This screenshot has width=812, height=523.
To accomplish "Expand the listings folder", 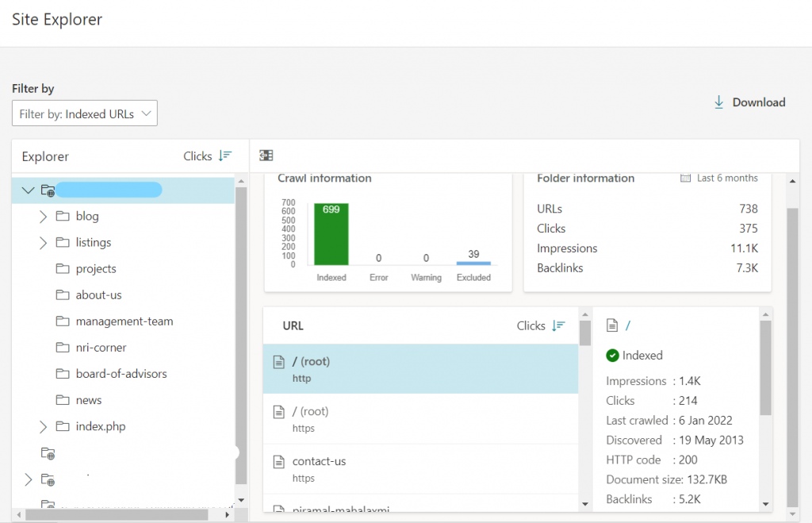I will pos(43,243).
